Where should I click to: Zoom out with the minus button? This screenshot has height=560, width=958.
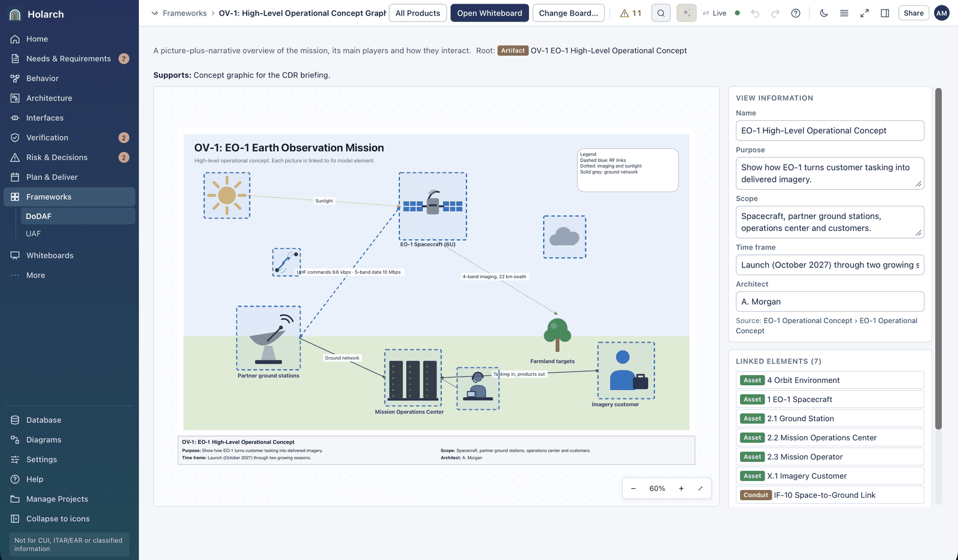[x=633, y=489]
